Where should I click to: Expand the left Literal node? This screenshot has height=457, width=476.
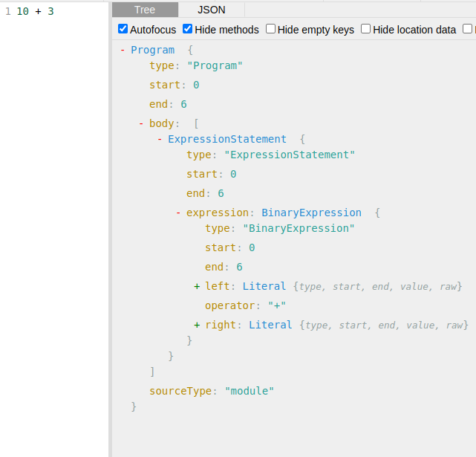197,286
